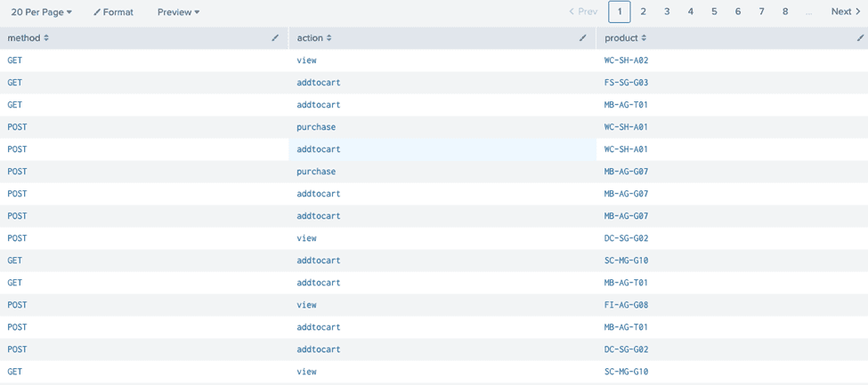This screenshot has height=385, width=868.
Task: Sort table by product column
Action: pyautogui.click(x=625, y=38)
